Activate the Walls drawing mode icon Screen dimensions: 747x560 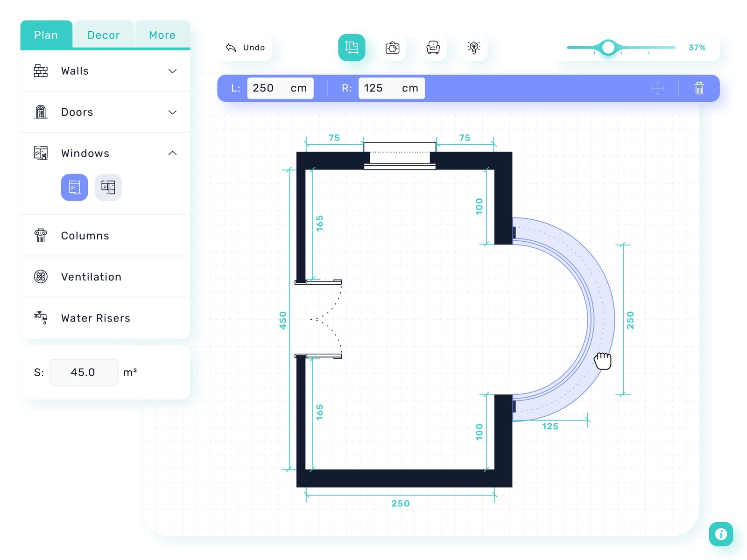41,71
